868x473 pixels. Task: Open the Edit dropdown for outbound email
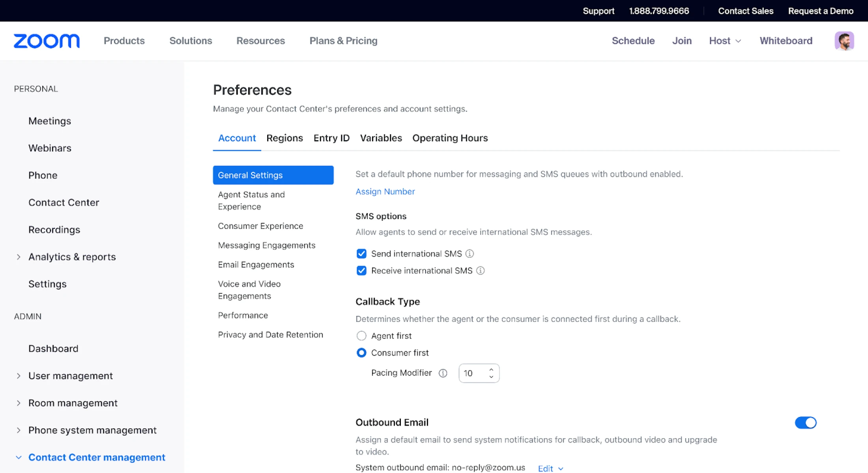(550, 468)
